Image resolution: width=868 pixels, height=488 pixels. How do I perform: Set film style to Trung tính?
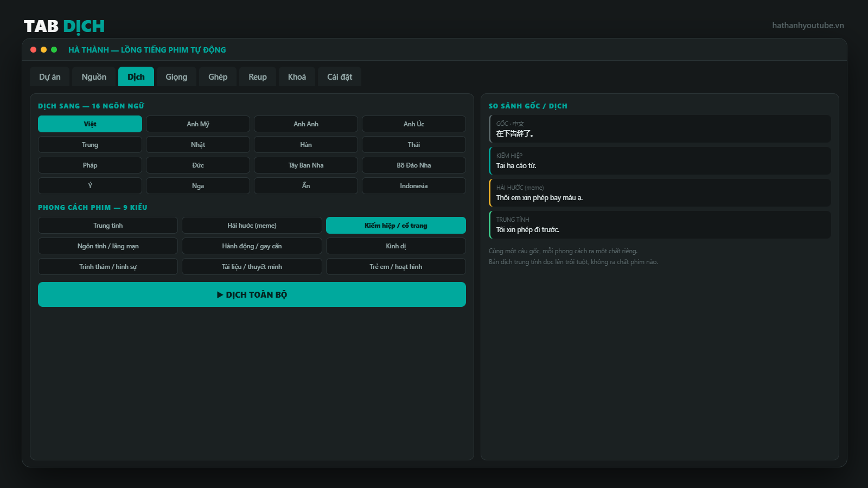(x=108, y=226)
